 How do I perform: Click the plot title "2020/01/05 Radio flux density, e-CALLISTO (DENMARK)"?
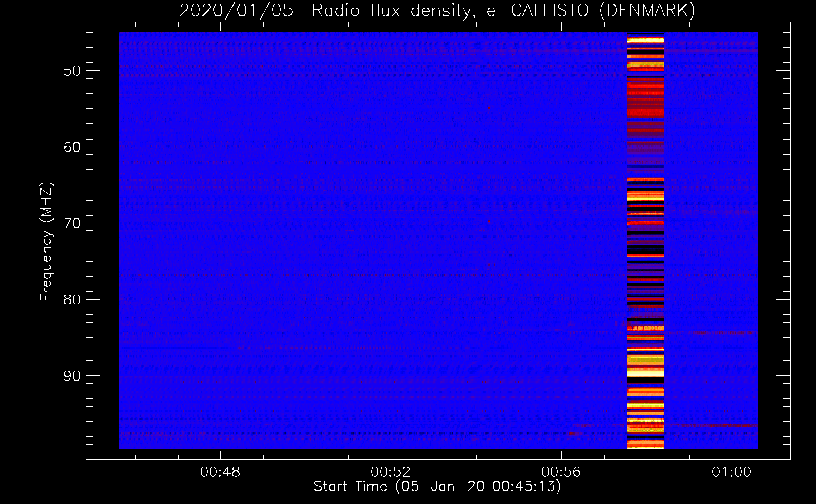pyautogui.click(x=437, y=10)
